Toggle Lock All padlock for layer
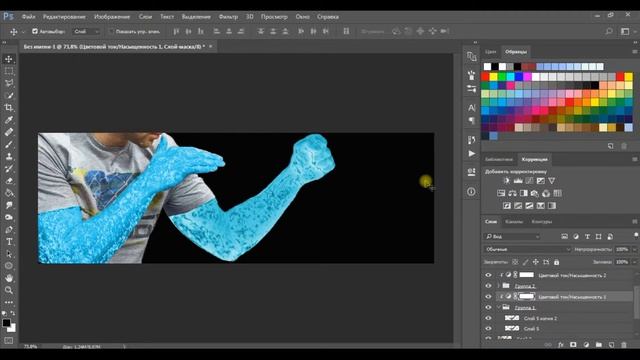This screenshot has width=640, height=360. click(556, 262)
